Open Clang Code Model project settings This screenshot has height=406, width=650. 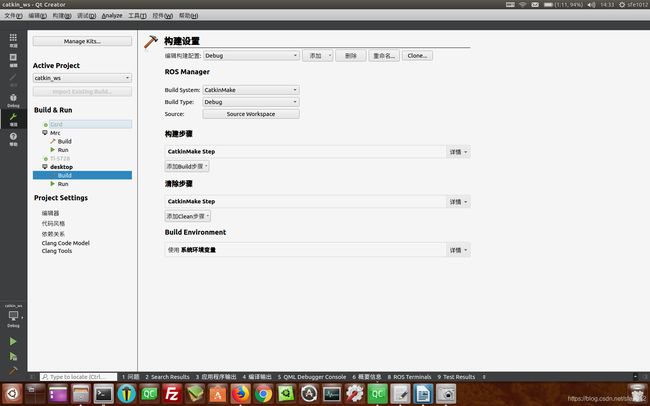(x=65, y=243)
